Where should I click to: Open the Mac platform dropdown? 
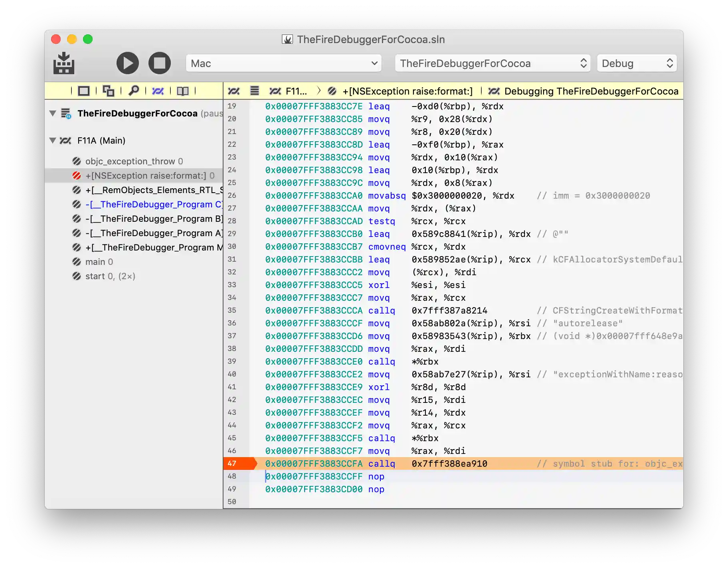(x=283, y=63)
